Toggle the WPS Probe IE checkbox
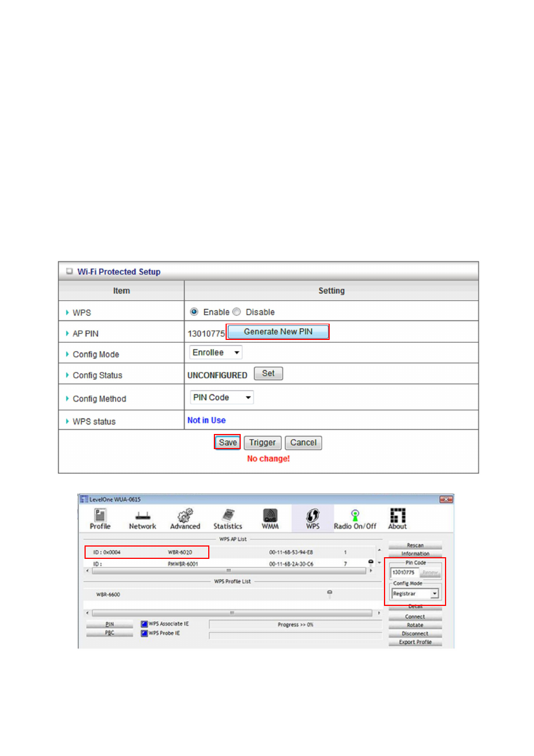 [144, 633]
